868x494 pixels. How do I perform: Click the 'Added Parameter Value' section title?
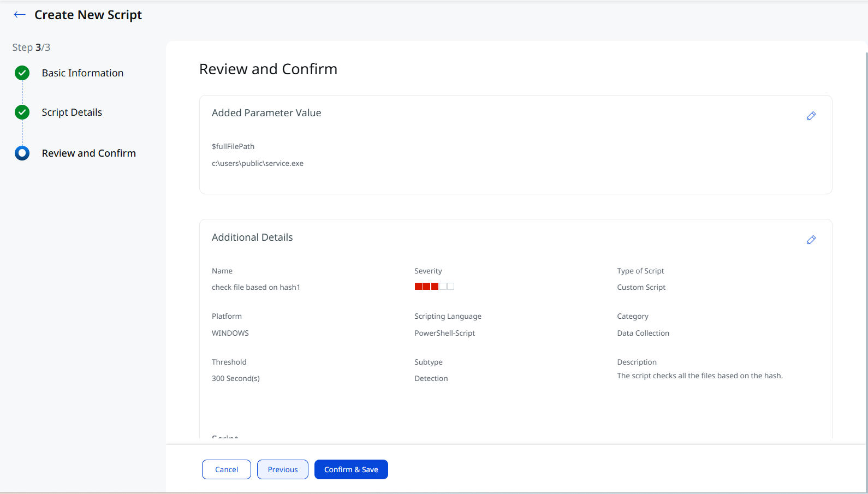(266, 113)
